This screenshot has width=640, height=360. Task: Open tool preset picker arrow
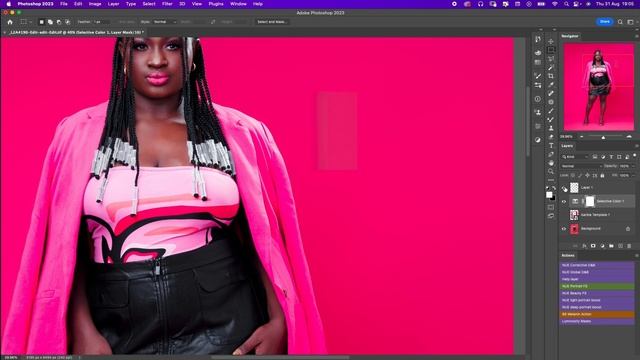pos(31,22)
